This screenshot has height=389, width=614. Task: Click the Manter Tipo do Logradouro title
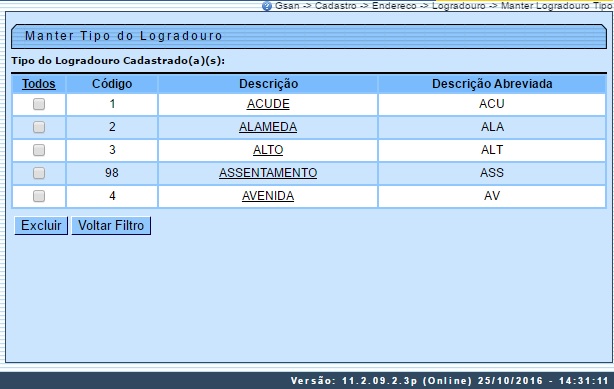coord(124,36)
